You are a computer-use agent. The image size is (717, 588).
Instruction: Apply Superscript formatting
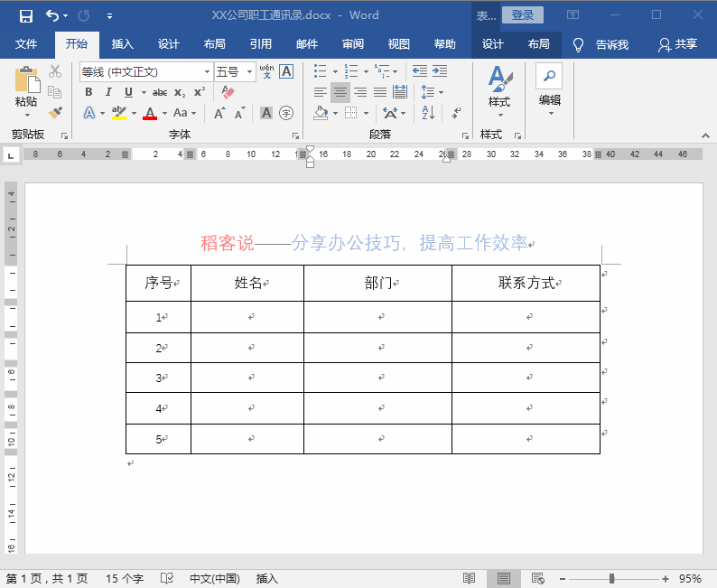tap(200, 92)
